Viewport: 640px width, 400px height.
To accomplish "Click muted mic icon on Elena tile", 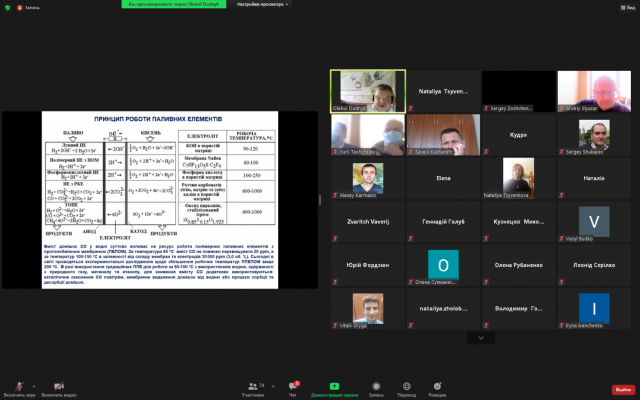I will tap(411, 195).
